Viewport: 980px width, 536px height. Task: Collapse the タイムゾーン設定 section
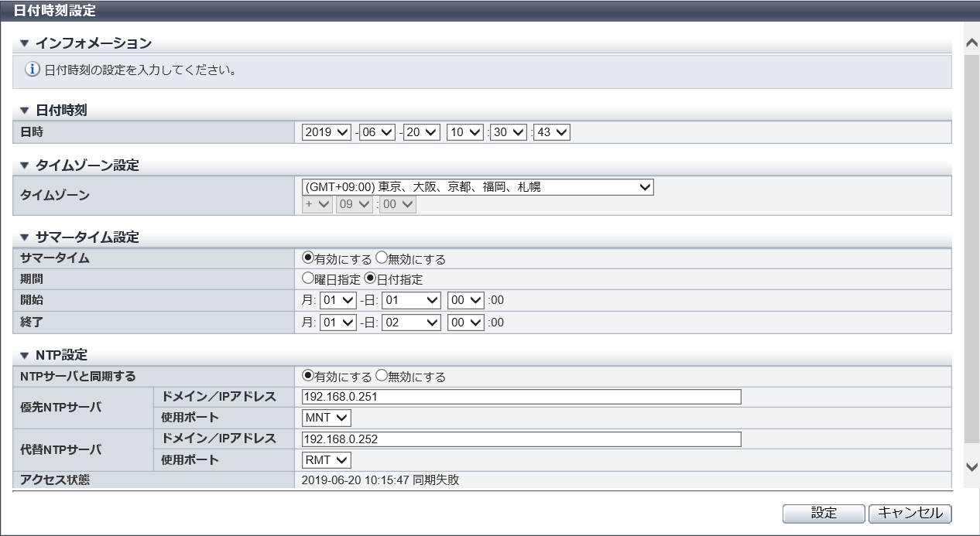(24, 166)
